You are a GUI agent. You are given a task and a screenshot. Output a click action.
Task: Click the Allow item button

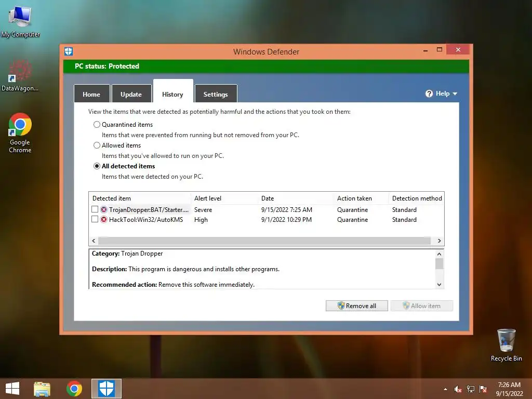422,305
